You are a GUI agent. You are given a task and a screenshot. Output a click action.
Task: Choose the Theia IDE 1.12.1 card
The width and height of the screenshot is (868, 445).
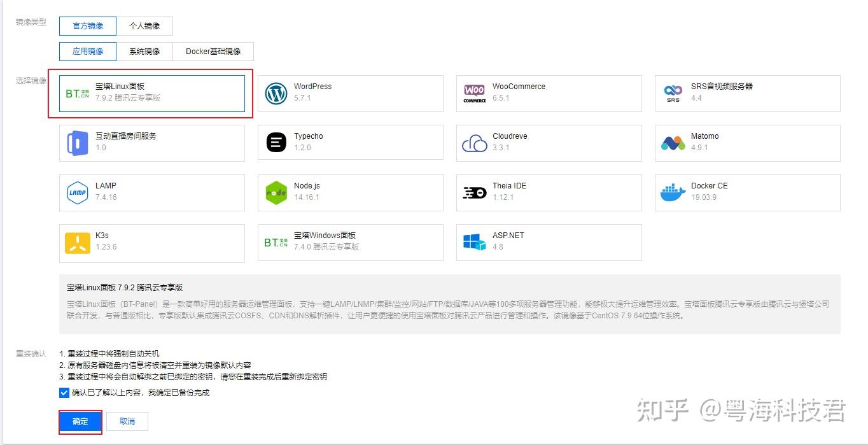(x=549, y=193)
